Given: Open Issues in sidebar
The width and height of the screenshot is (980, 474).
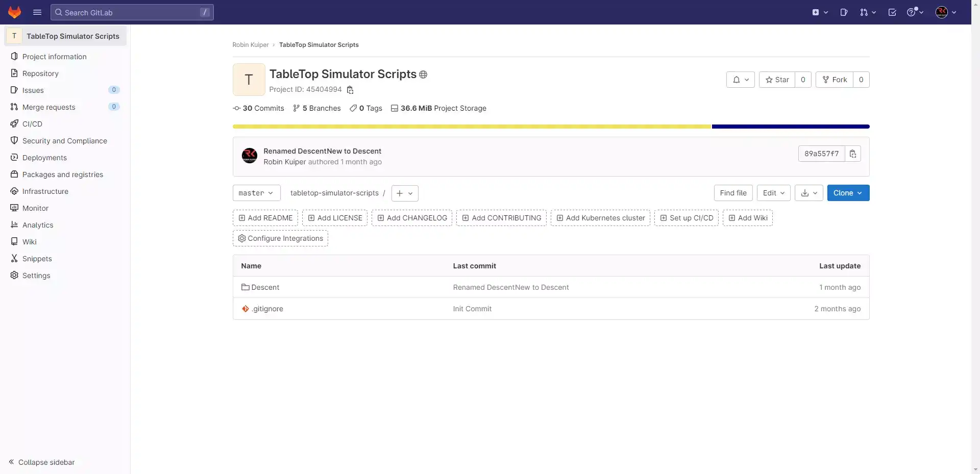Looking at the screenshot, I should point(65,90).
